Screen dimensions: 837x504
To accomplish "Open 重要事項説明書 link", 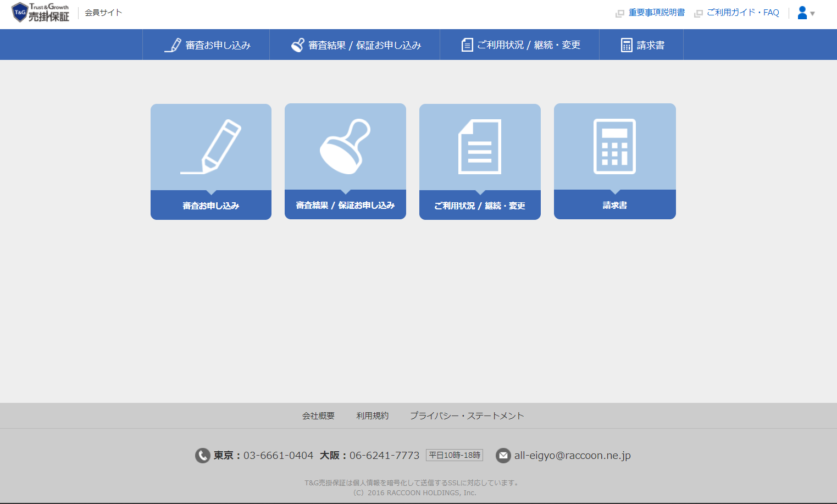I will [x=657, y=13].
